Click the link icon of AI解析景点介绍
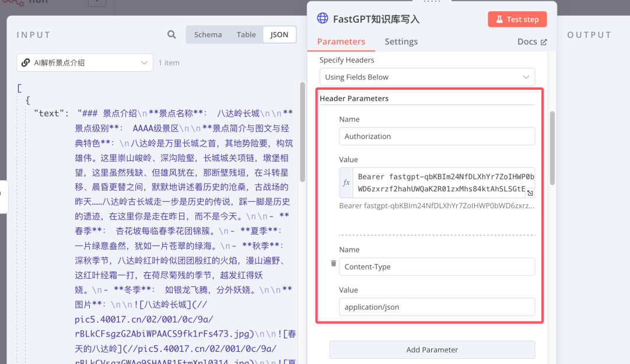 (x=26, y=62)
